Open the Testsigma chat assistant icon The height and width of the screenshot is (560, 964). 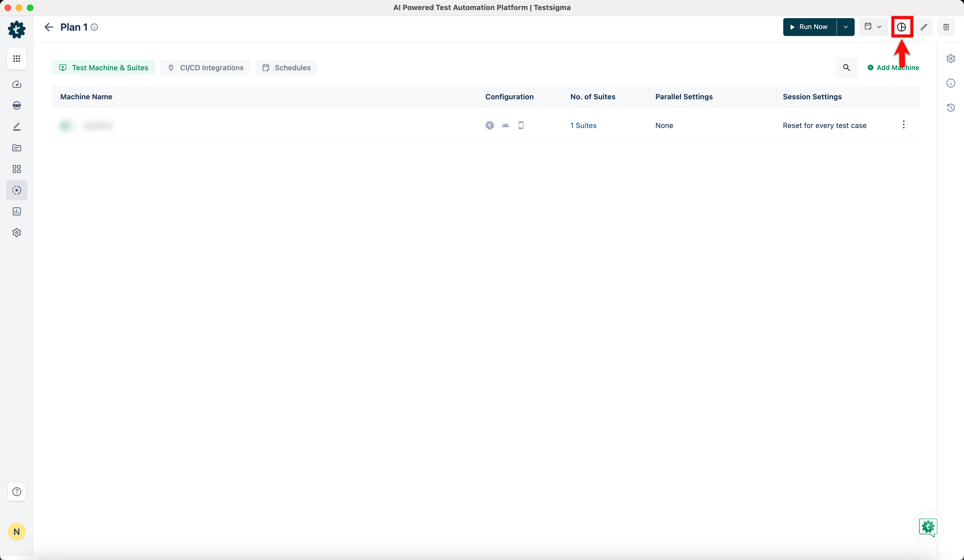coord(928,527)
